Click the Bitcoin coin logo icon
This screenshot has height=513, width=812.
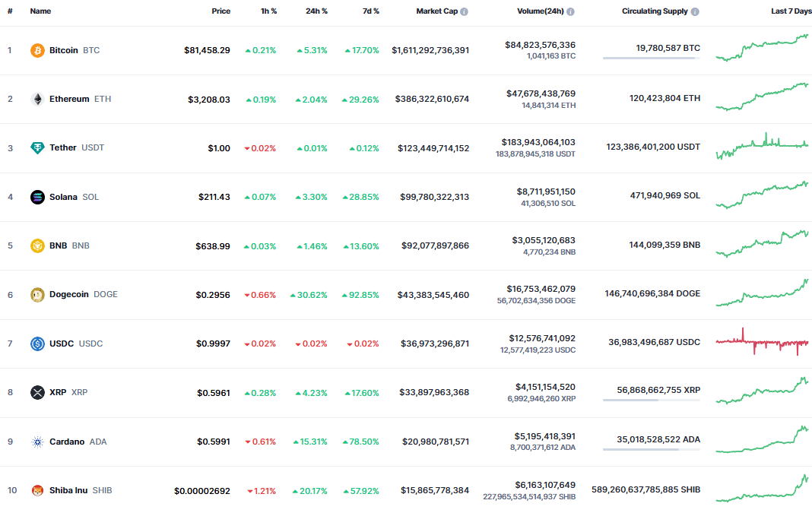click(37, 50)
